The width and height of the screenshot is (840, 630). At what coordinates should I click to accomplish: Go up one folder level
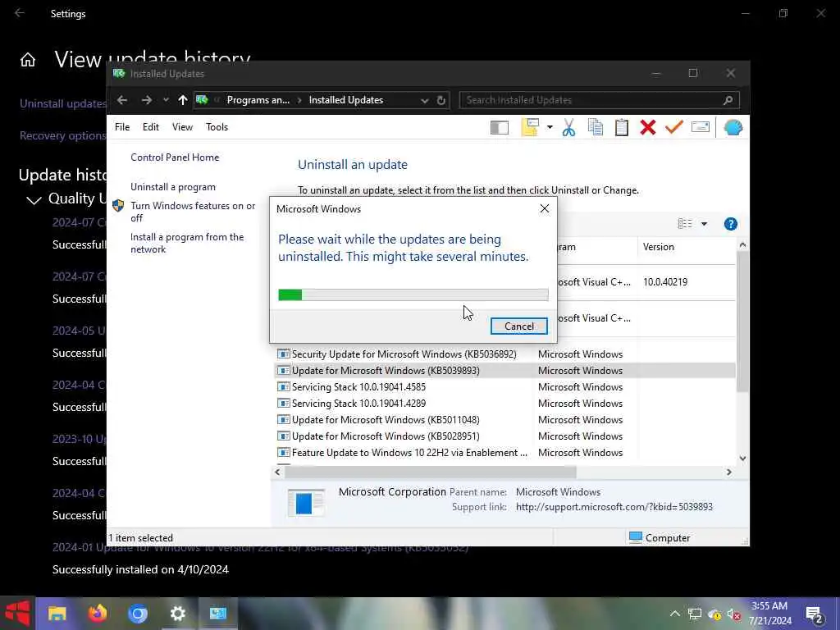(x=183, y=100)
